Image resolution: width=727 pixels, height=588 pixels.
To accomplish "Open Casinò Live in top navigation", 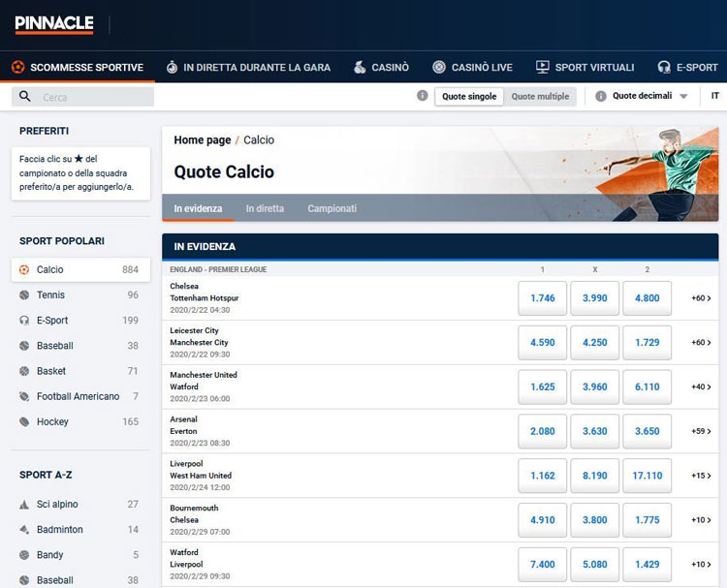I will pyautogui.click(x=472, y=68).
